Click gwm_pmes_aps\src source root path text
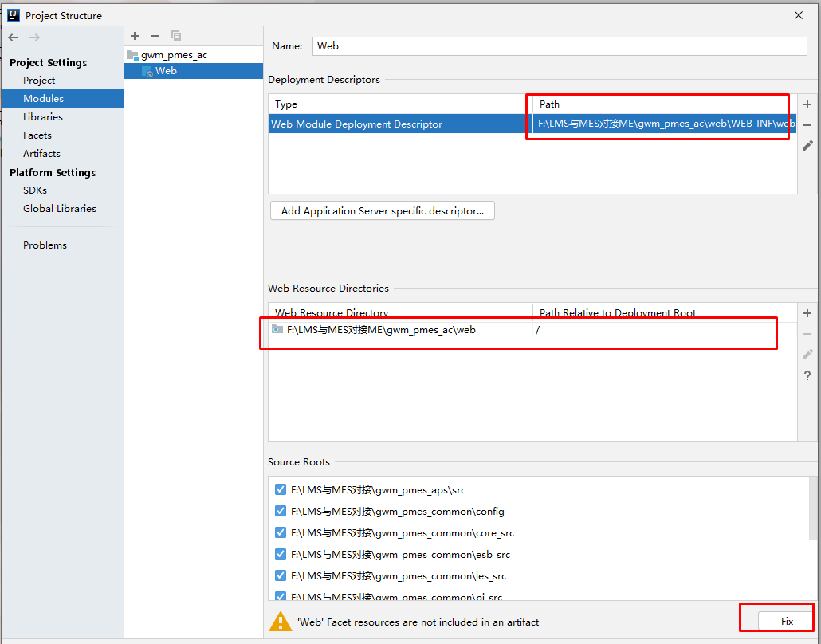821x644 pixels. pos(378,490)
